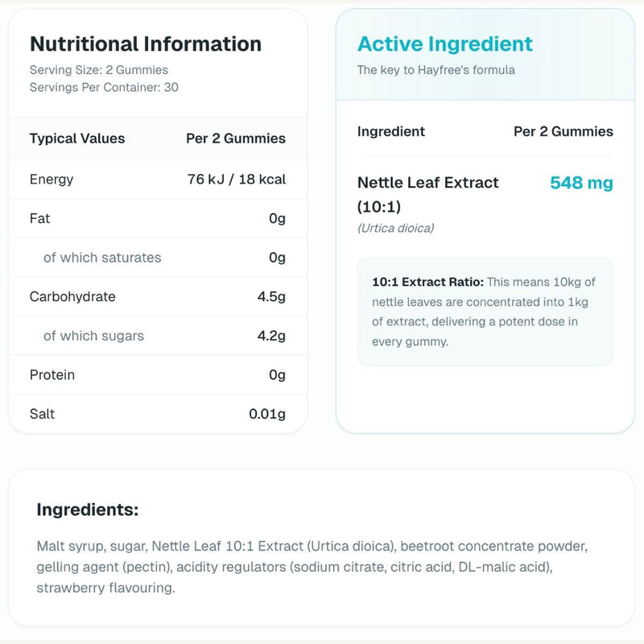This screenshot has height=644, width=644.
Task: Click 'The key to Hayfree's formula' subtitle
Action: click(436, 70)
